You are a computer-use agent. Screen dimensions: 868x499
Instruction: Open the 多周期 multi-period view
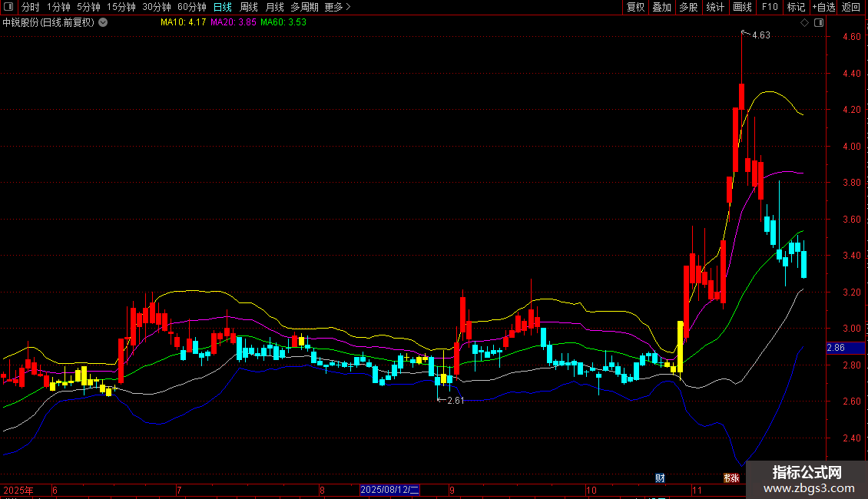304,7
